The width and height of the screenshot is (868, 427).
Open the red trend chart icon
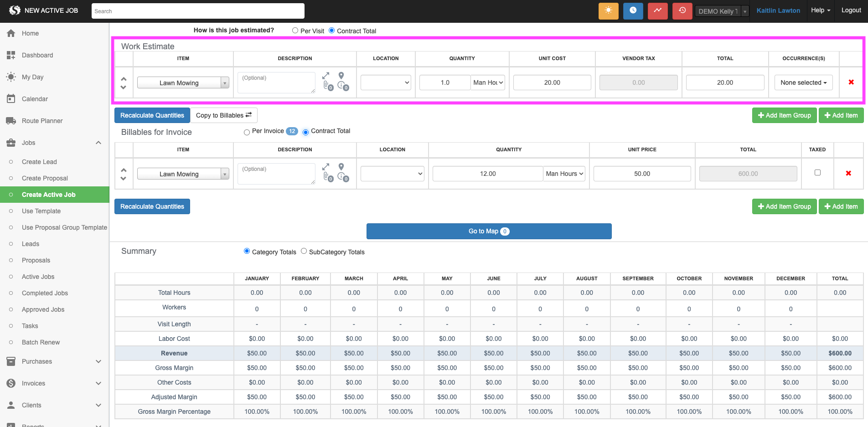tap(658, 10)
